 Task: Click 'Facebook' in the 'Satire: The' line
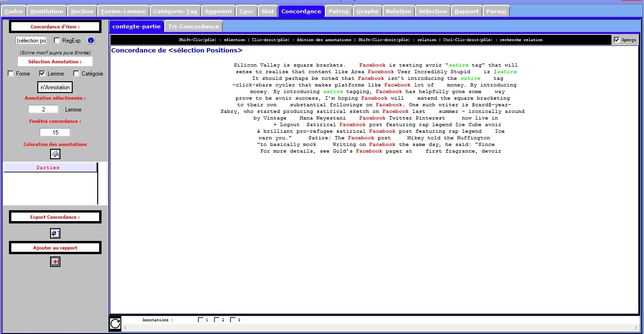361,138
